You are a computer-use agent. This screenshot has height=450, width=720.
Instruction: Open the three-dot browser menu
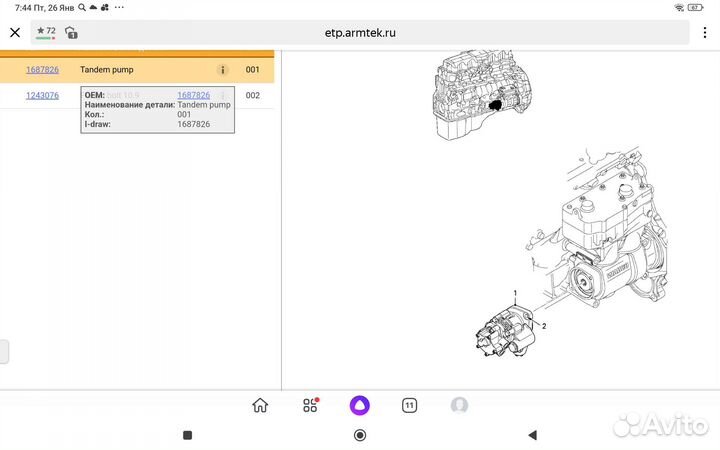point(704,33)
